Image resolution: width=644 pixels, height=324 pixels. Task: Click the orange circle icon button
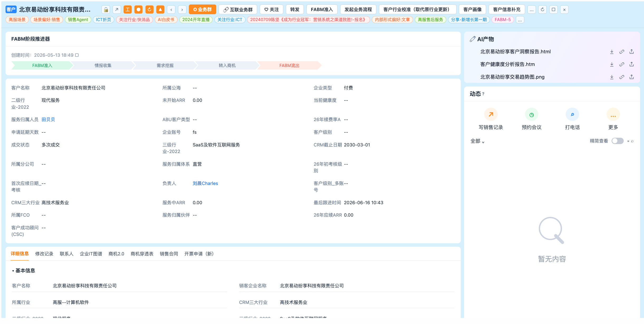(138, 10)
